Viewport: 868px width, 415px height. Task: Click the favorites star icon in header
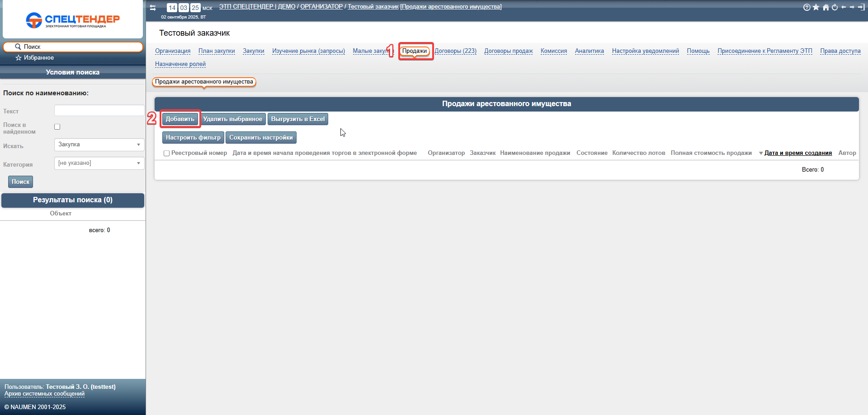point(816,7)
